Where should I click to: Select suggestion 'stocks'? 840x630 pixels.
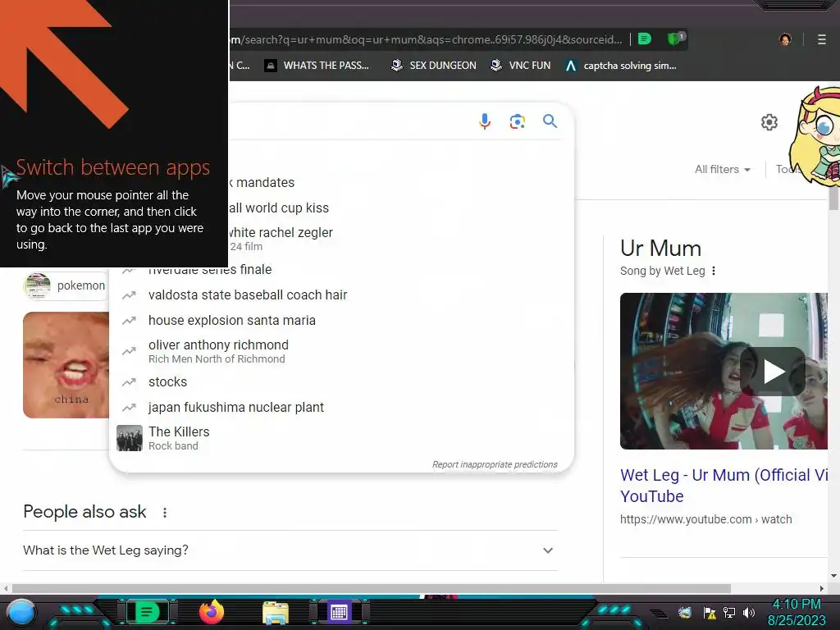(167, 382)
